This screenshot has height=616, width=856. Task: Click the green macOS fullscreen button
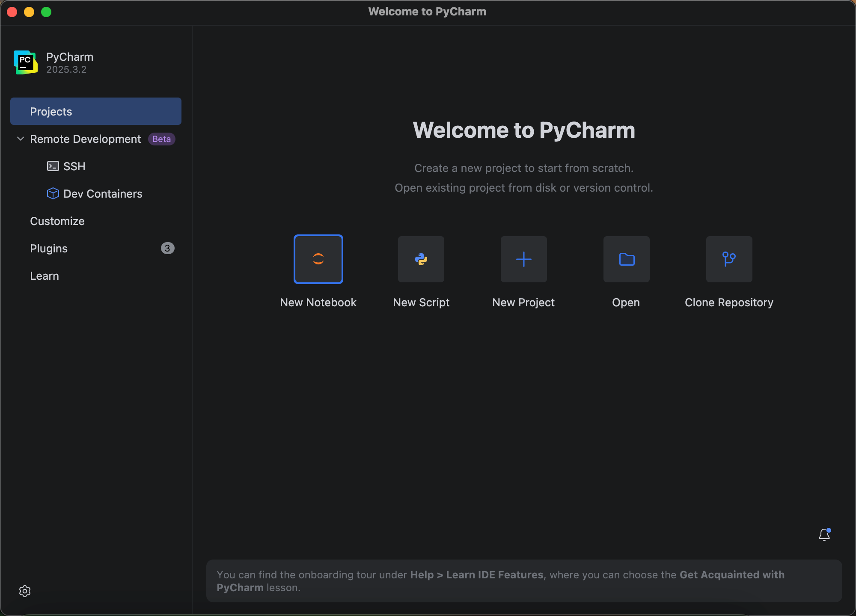click(46, 12)
